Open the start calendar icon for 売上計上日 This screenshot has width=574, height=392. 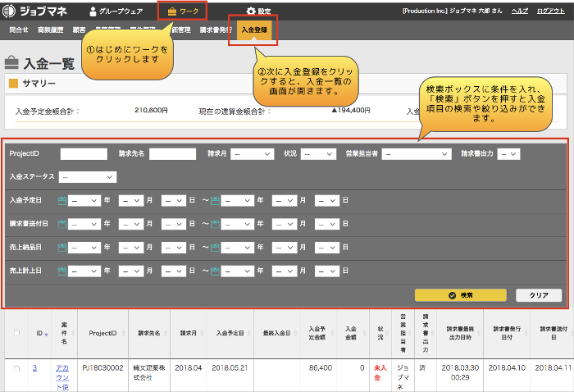point(62,271)
